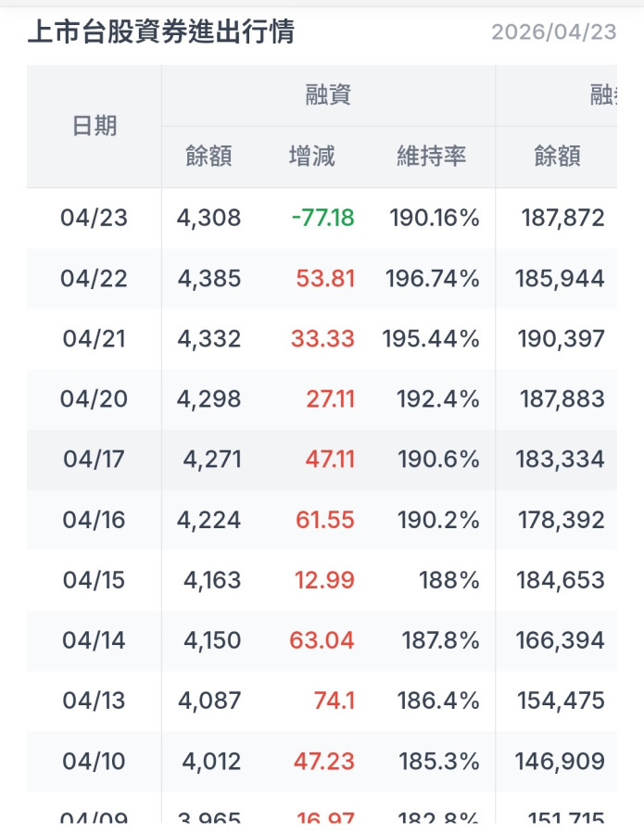Click the 195.44% maintenance rate
644x834 pixels.
tap(431, 338)
